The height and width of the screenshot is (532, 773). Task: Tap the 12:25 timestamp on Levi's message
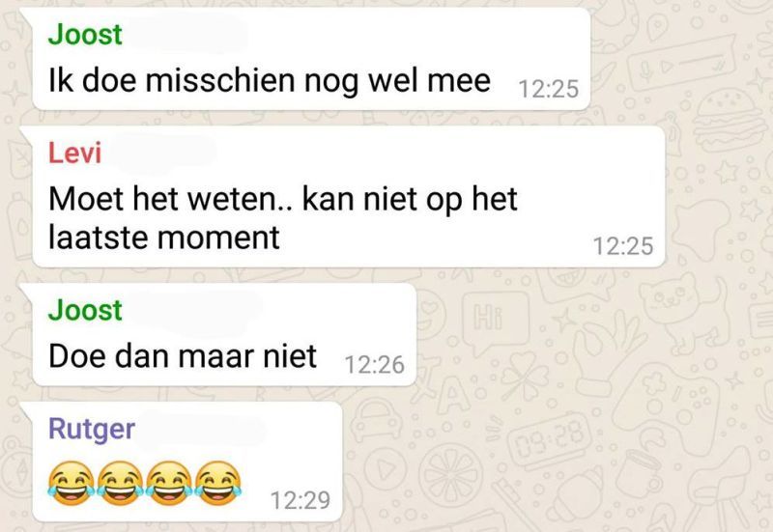[623, 246]
